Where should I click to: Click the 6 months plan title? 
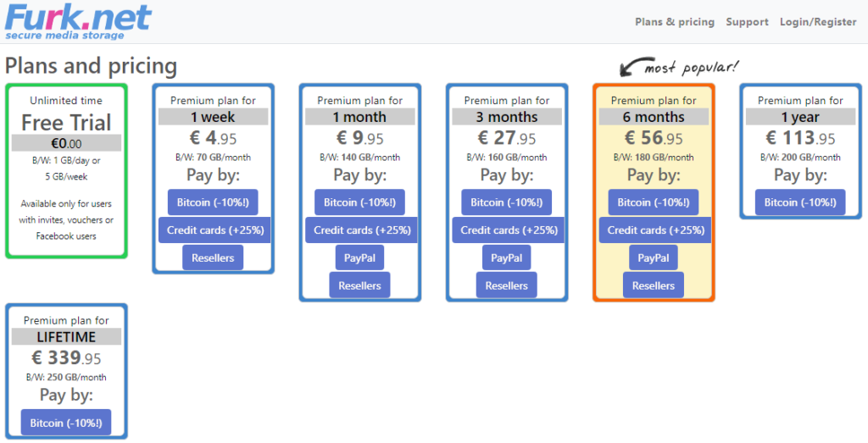pyautogui.click(x=654, y=117)
